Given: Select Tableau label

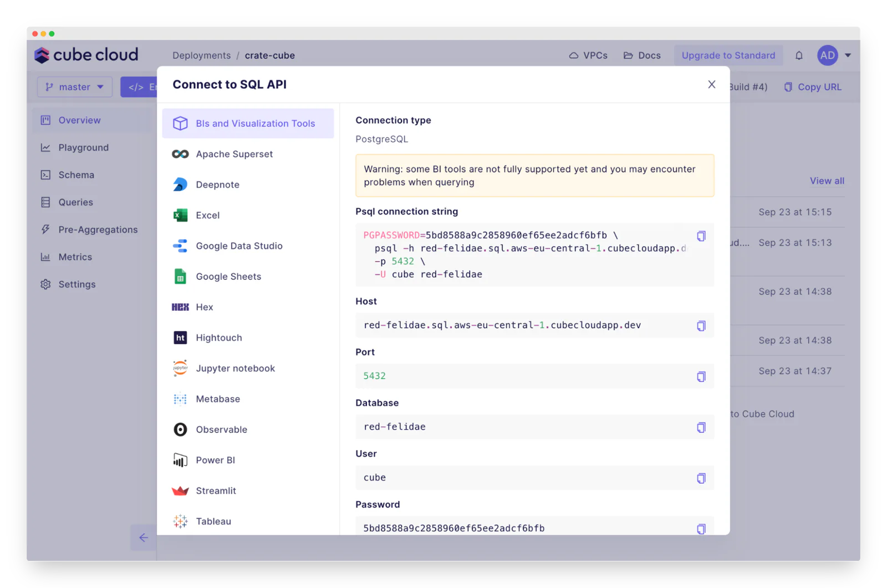Looking at the screenshot, I should point(213,521).
